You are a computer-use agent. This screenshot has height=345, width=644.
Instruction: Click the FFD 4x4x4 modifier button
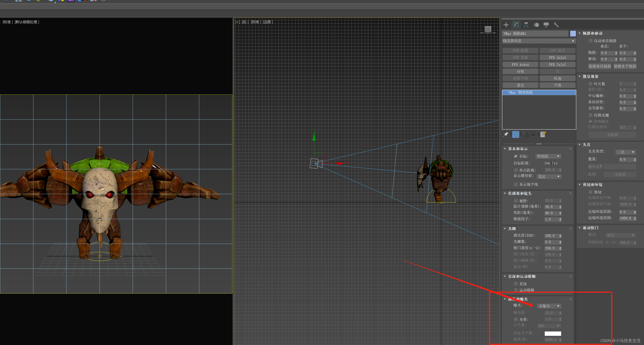(x=520, y=65)
